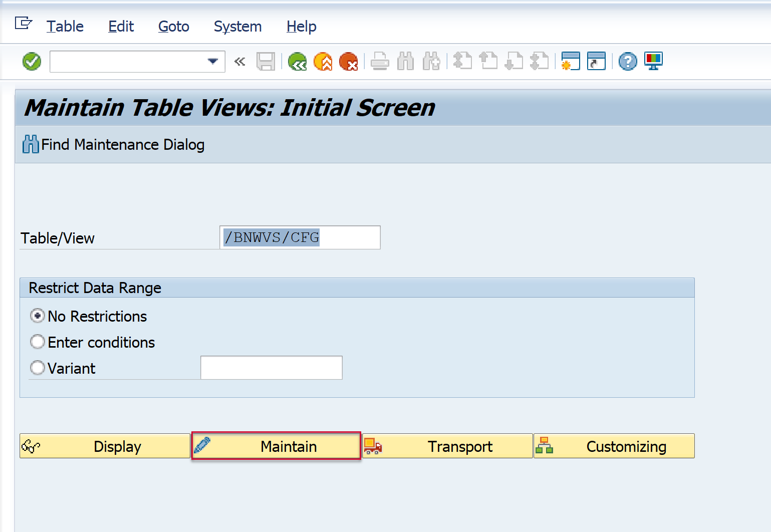Open the window menu icon at top-left
Screen dimensions: 771x532
click(x=23, y=24)
